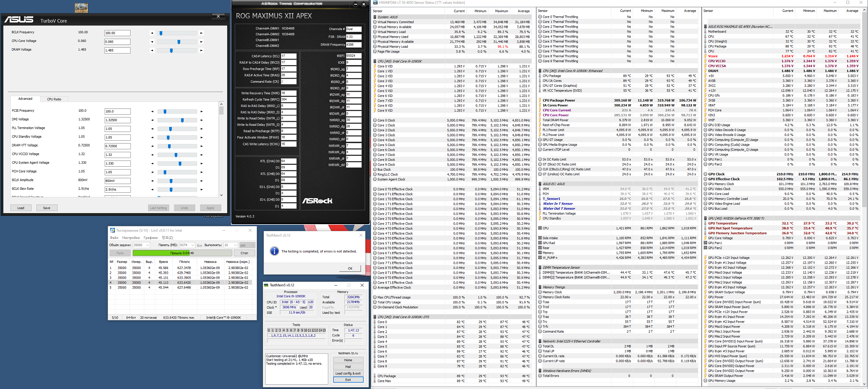This screenshot has height=389, width=868.
Task: Increase BCLK Amplitude with its right arrow
Action: (201, 181)
